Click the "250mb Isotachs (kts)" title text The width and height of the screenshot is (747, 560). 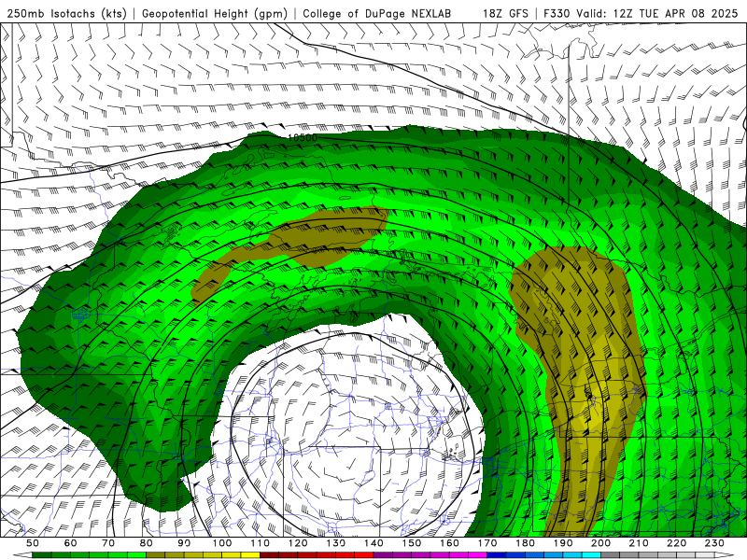point(66,13)
